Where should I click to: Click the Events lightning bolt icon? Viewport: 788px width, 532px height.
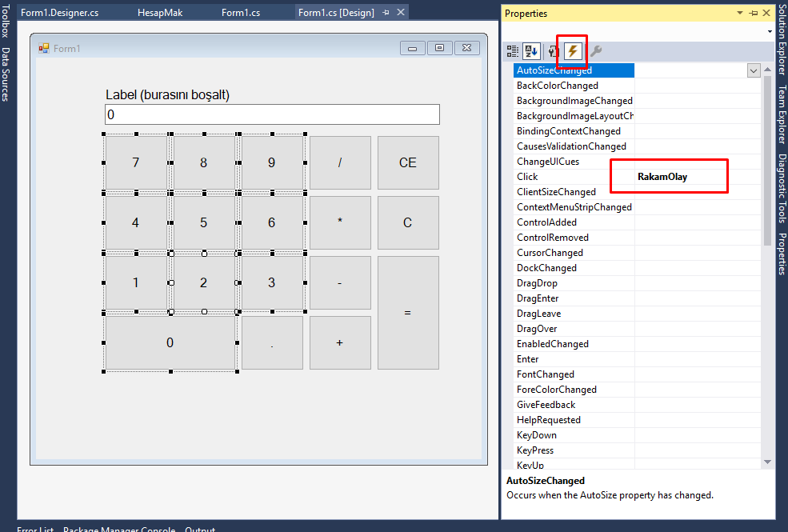point(573,51)
